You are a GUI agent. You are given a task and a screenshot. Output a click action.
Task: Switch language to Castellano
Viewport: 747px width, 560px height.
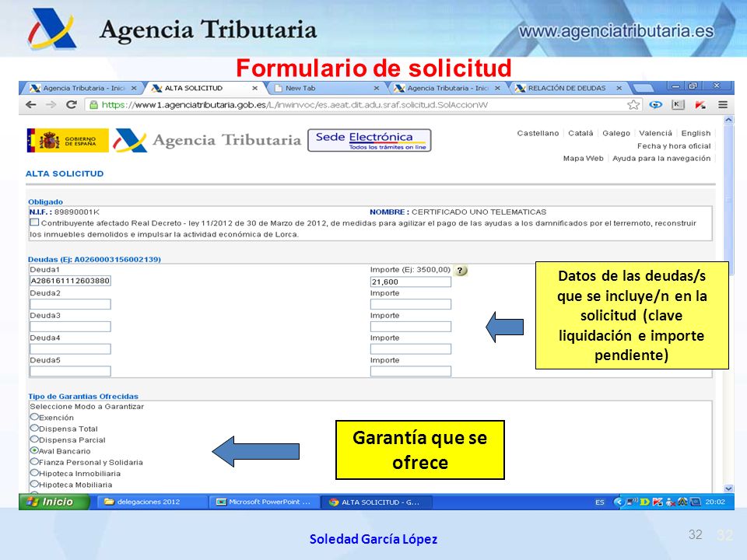pyautogui.click(x=538, y=133)
